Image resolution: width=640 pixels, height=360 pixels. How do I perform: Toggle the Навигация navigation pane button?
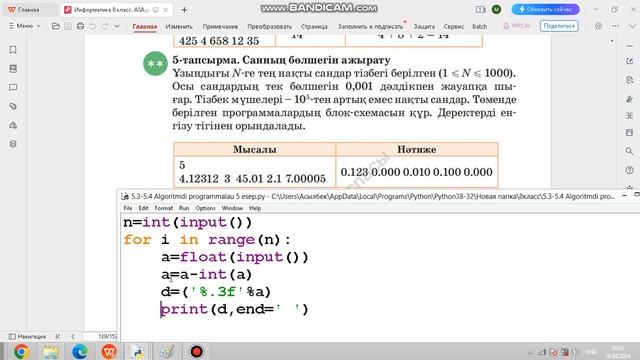[x=27, y=336]
